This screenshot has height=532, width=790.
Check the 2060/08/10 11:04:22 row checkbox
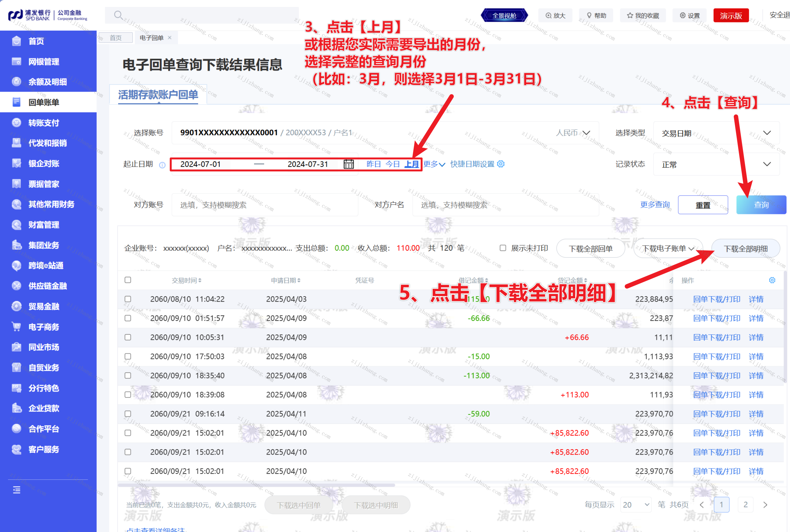click(x=128, y=299)
